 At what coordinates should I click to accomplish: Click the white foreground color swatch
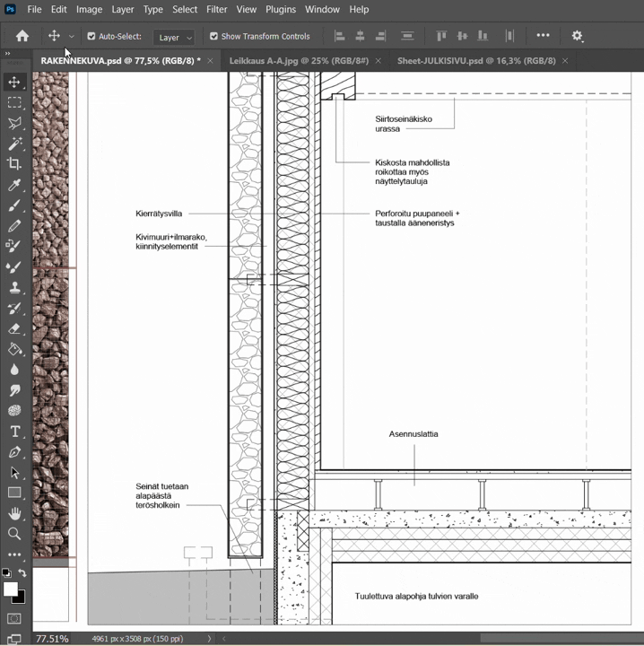pyautogui.click(x=11, y=589)
